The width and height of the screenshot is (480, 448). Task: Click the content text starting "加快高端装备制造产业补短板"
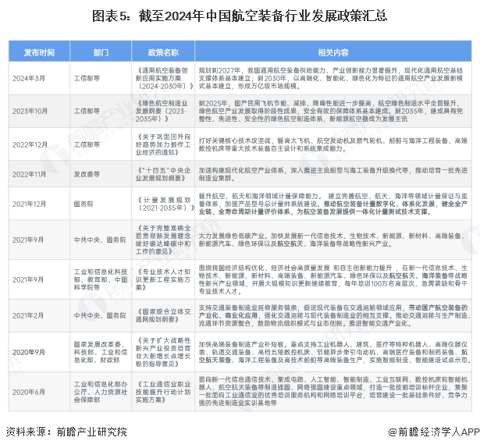[x=335, y=352]
